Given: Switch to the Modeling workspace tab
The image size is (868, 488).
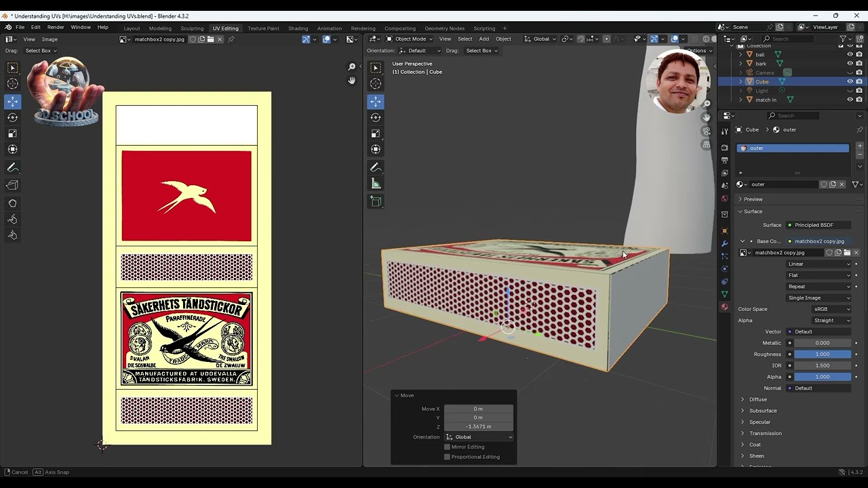Looking at the screenshot, I should pyautogui.click(x=160, y=28).
